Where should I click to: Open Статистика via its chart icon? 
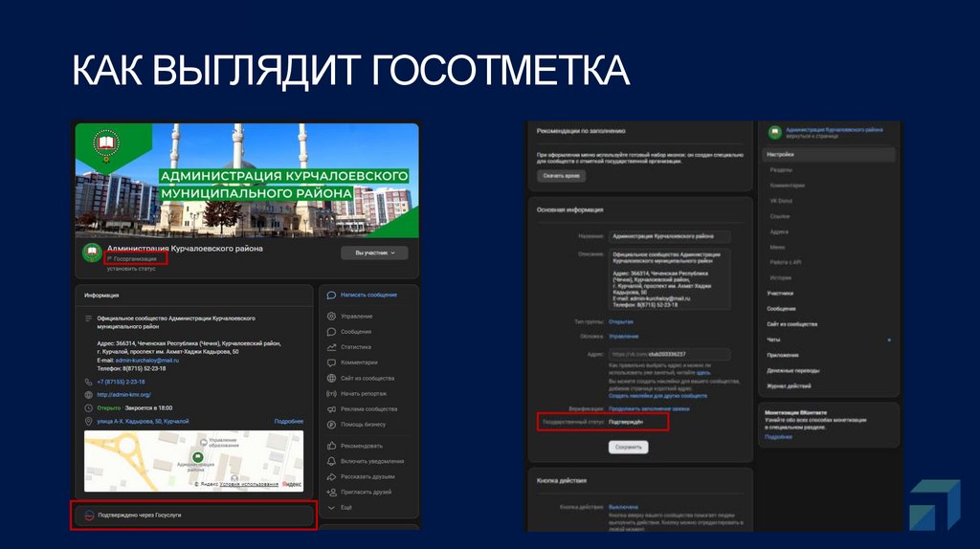tap(331, 347)
